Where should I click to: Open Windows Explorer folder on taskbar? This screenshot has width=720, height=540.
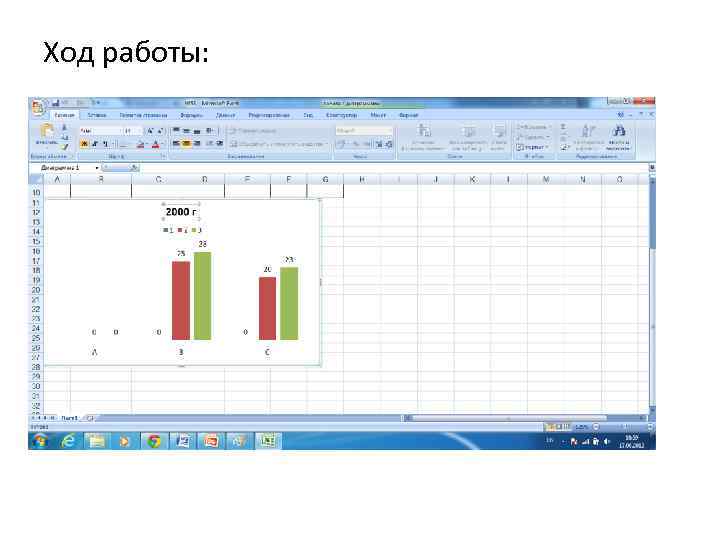96,441
